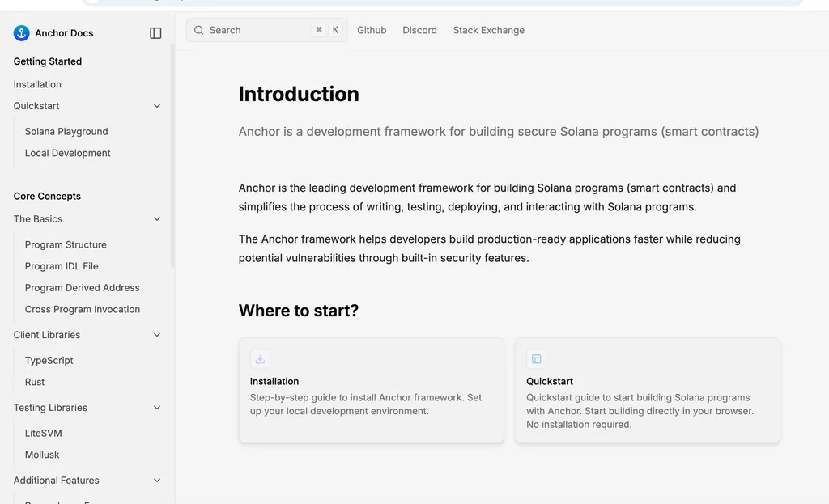The image size is (829, 504).
Task: Collapse the Quickstart section chevron
Action: [157, 106]
